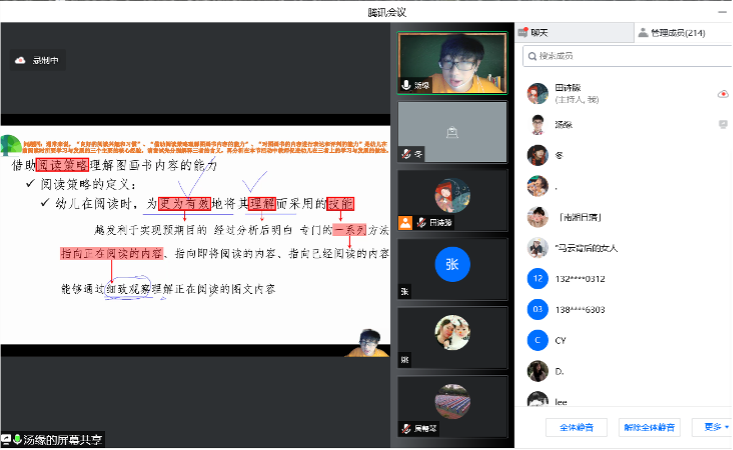Click the muted mic icon on 冬's tile
The width and height of the screenshot is (733, 450).
click(407, 154)
